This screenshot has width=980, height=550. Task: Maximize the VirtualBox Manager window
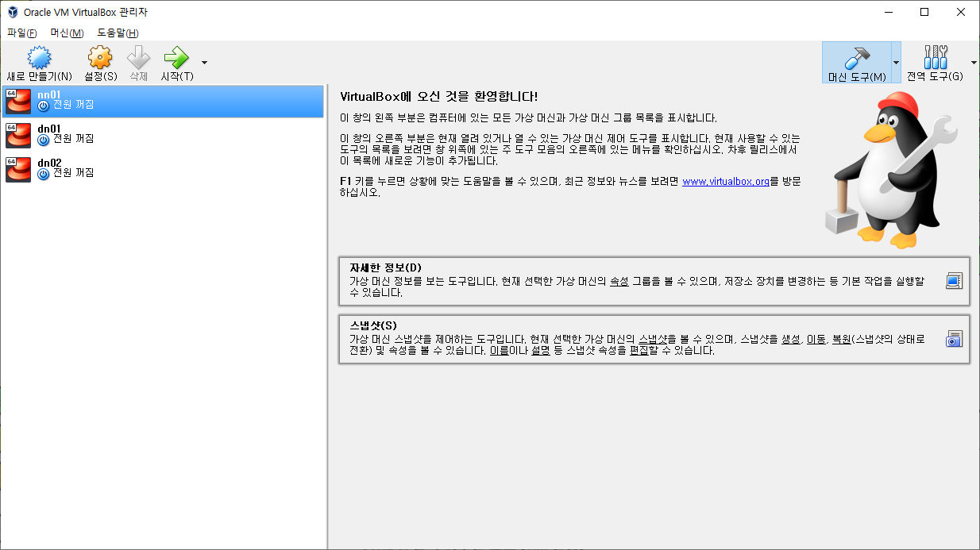pyautogui.click(x=924, y=12)
